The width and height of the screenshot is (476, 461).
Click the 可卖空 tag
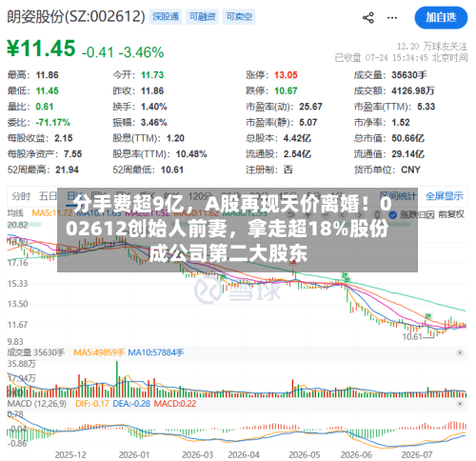click(239, 16)
